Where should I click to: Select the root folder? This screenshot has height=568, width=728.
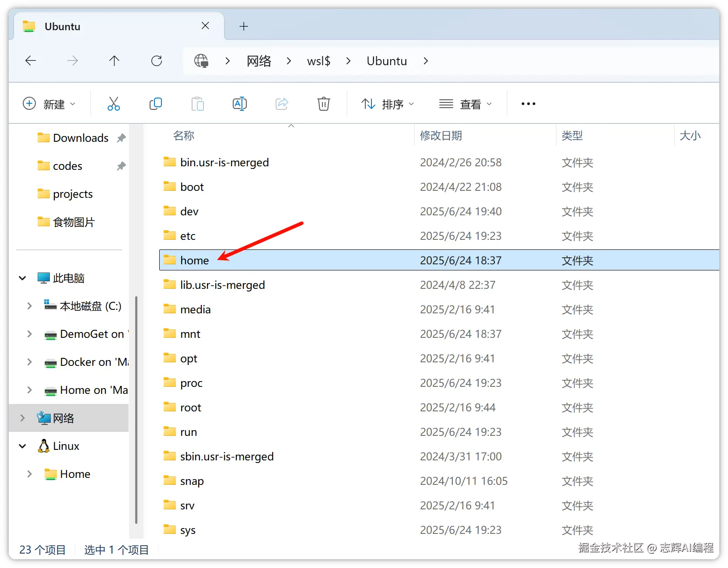[191, 407]
